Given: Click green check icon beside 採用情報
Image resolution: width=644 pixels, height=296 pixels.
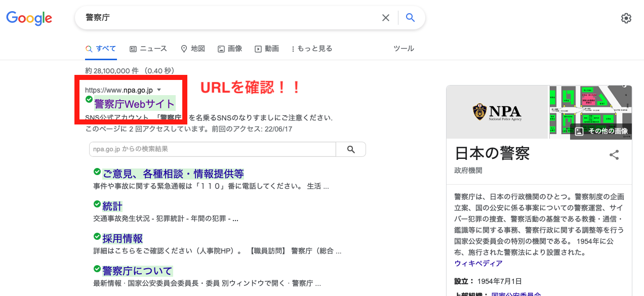Looking at the screenshot, I should coord(97,236).
